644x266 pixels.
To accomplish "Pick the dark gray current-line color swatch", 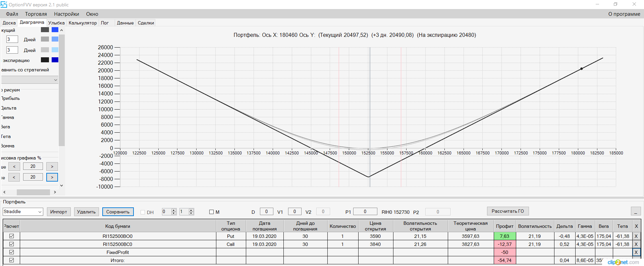I will coord(45,30).
